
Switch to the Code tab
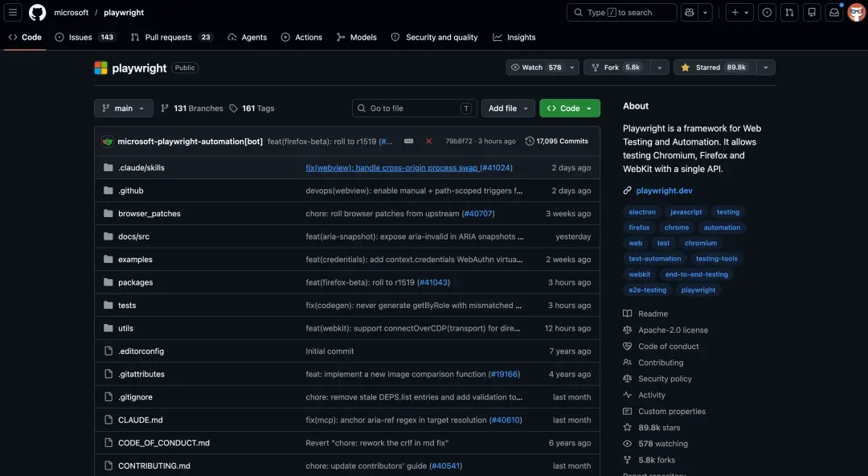pos(25,37)
